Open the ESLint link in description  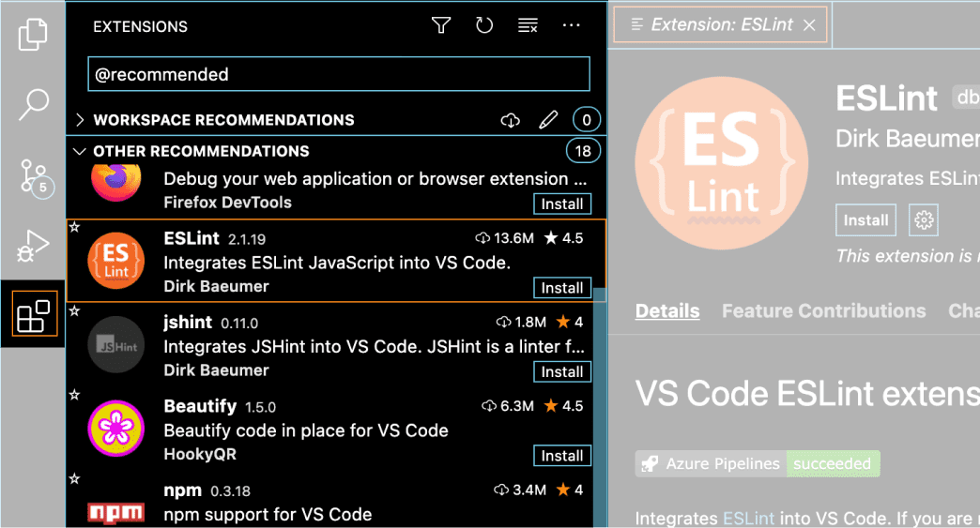[749, 518]
